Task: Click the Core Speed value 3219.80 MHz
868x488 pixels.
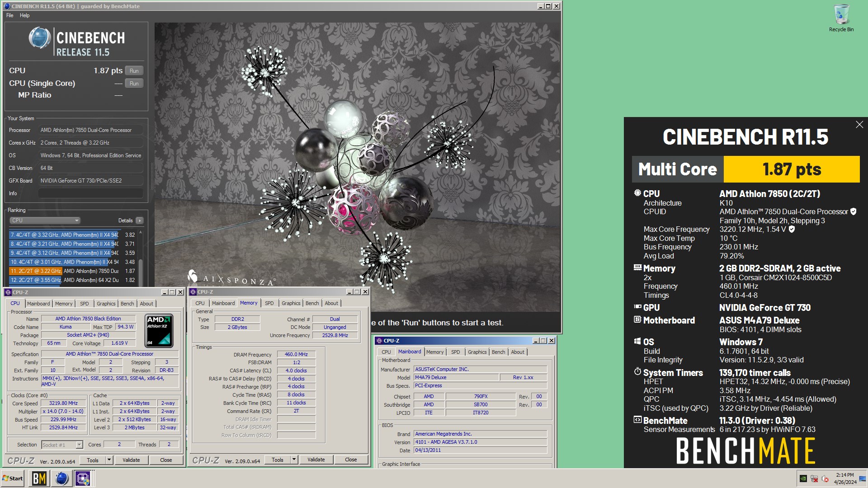Action: [x=63, y=404]
